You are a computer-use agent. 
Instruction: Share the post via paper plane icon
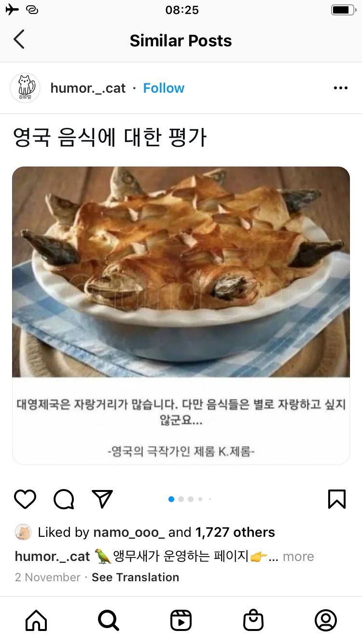click(102, 499)
